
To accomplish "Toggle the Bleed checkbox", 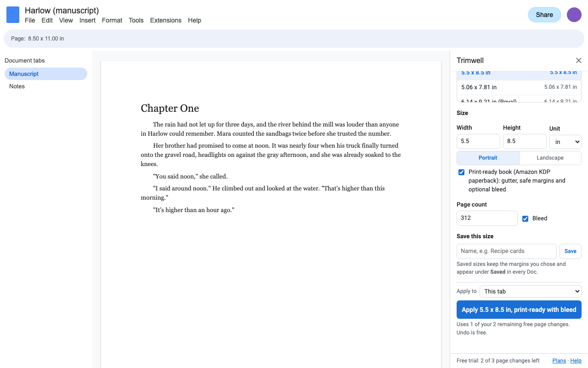I will [525, 218].
